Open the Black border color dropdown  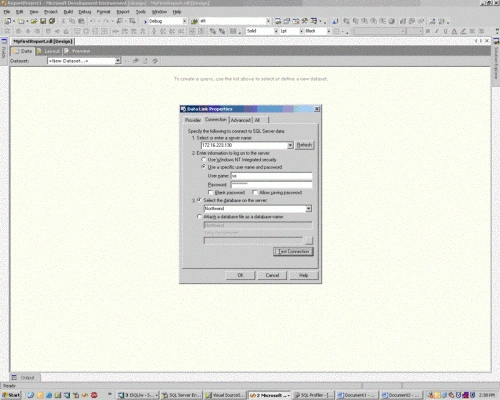coord(328,31)
